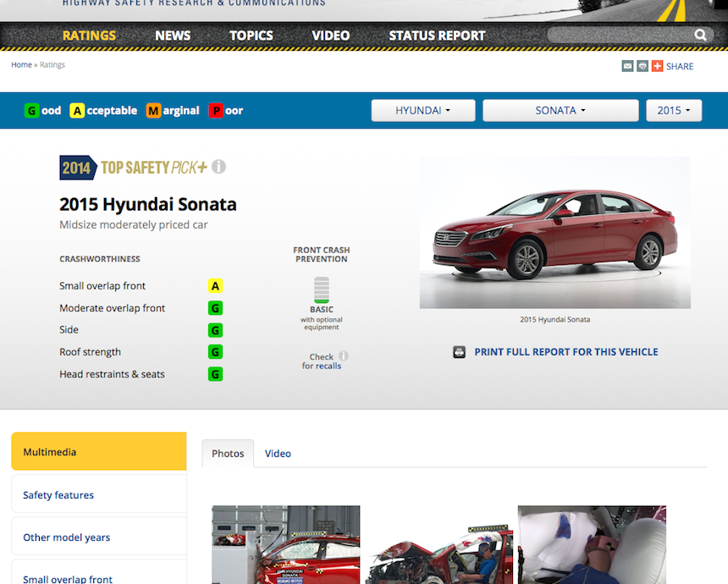Image resolution: width=728 pixels, height=584 pixels.
Task: Click the Home breadcrumb link
Action: click(21, 64)
